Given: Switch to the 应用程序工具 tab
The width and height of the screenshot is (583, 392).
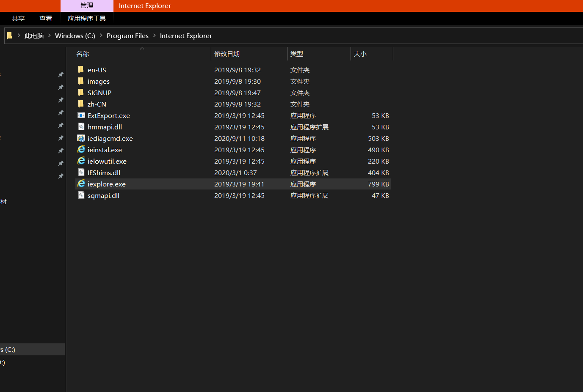Looking at the screenshot, I should coord(87,19).
